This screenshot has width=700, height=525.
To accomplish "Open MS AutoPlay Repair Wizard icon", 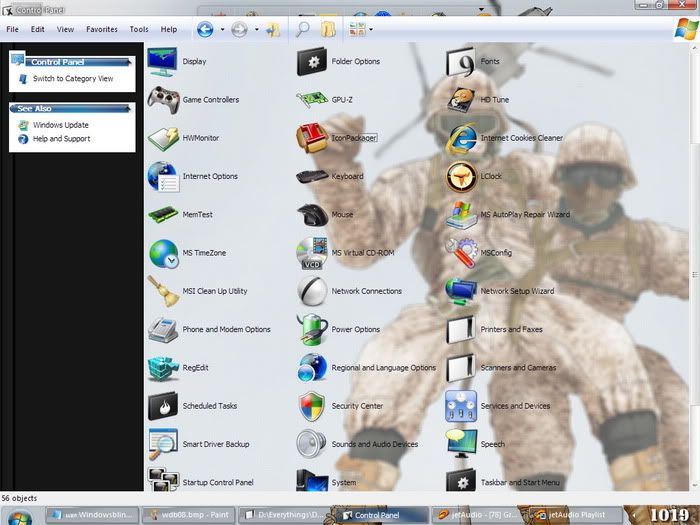I will (x=462, y=215).
